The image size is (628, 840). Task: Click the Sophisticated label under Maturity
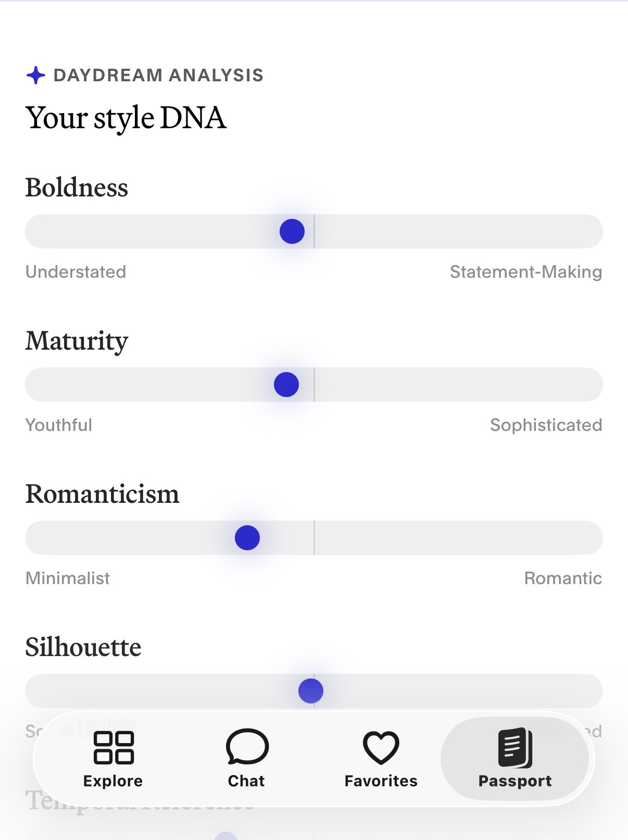pos(546,425)
